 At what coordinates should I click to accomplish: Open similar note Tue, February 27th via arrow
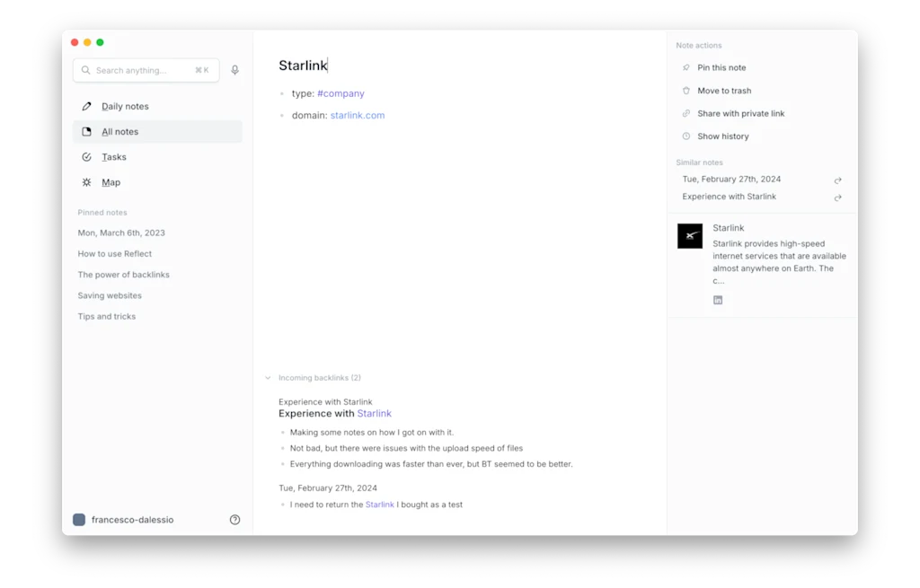click(837, 180)
